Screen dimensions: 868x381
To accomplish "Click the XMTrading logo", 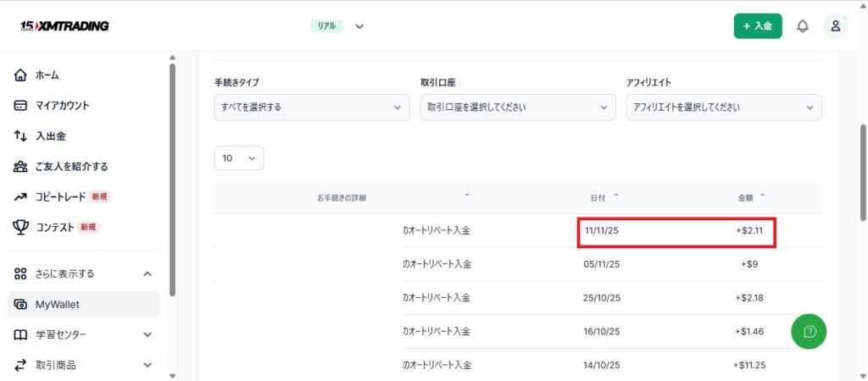I will coord(64,26).
